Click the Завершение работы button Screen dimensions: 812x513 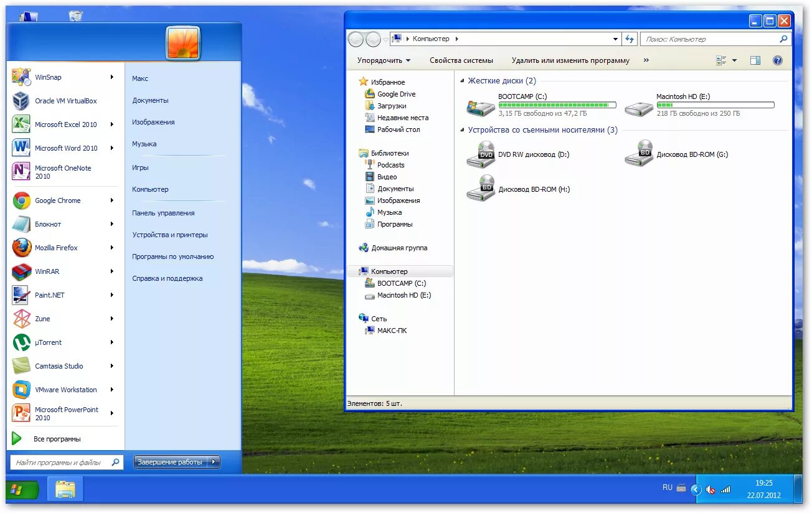170,462
